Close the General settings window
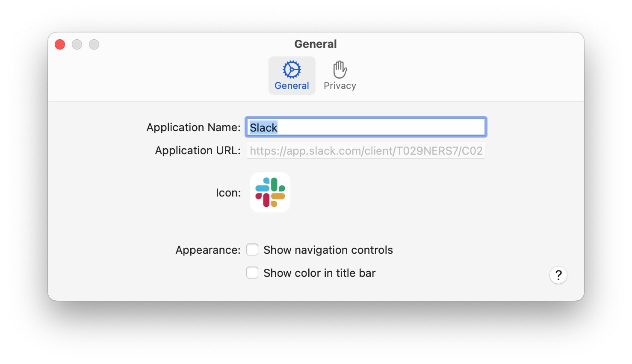Image resolution: width=632 pixels, height=364 pixels. pyautogui.click(x=60, y=44)
